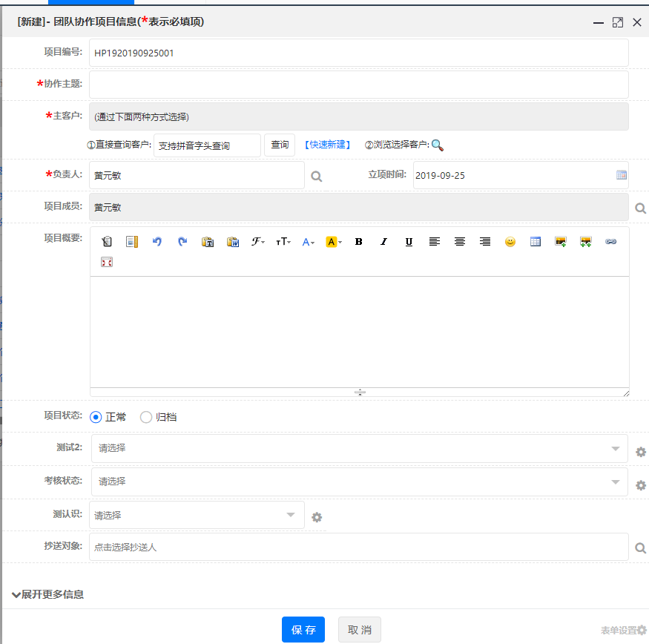This screenshot has width=649, height=644.
Task: Open the 测认识 dropdown
Action: (x=197, y=515)
